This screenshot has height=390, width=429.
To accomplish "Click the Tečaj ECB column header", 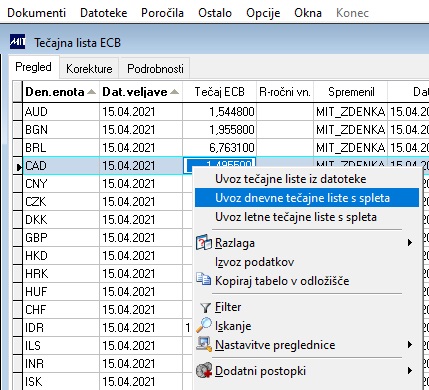I will (x=219, y=92).
